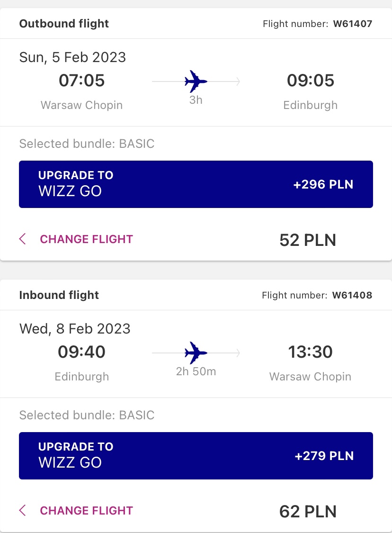Upgrade inbound flight to WIZZ GO
The width and height of the screenshot is (392, 533).
click(x=196, y=455)
